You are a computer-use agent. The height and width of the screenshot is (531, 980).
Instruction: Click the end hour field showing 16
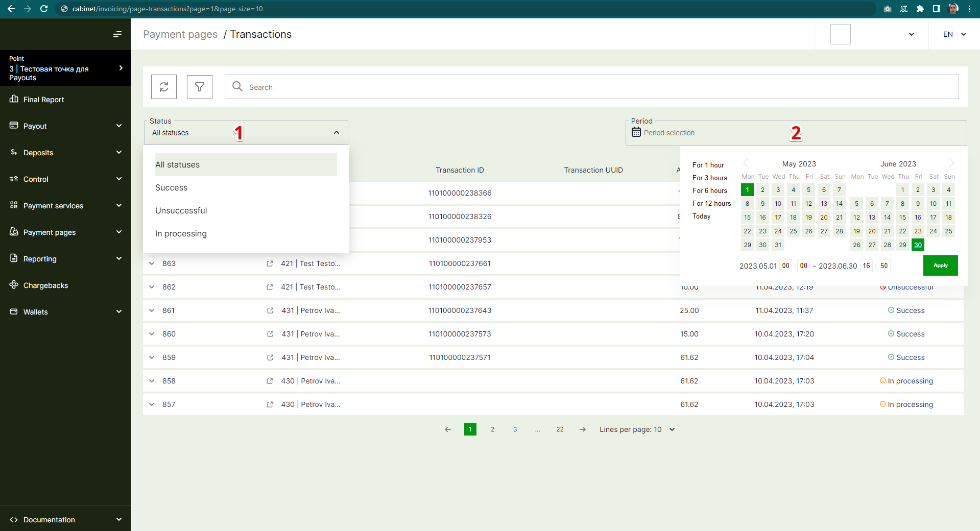(x=866, y=265)
